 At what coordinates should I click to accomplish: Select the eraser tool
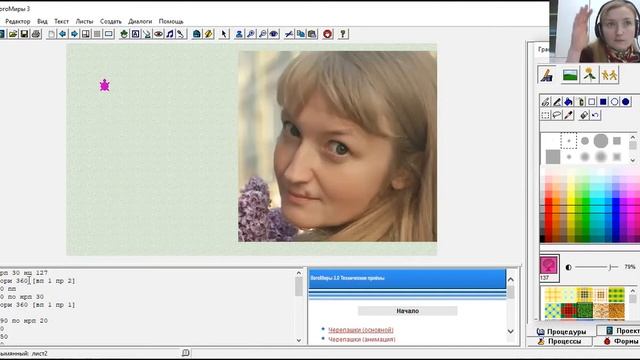pyautogui.click(x=584, y=115)
